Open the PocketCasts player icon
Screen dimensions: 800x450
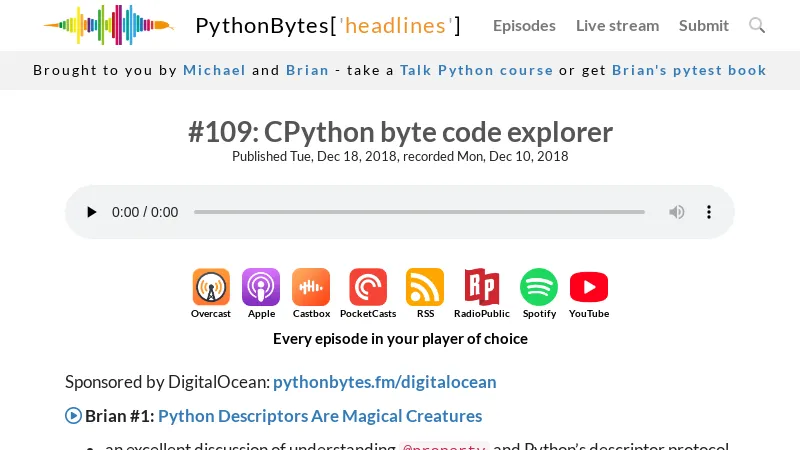coord(368,287)
